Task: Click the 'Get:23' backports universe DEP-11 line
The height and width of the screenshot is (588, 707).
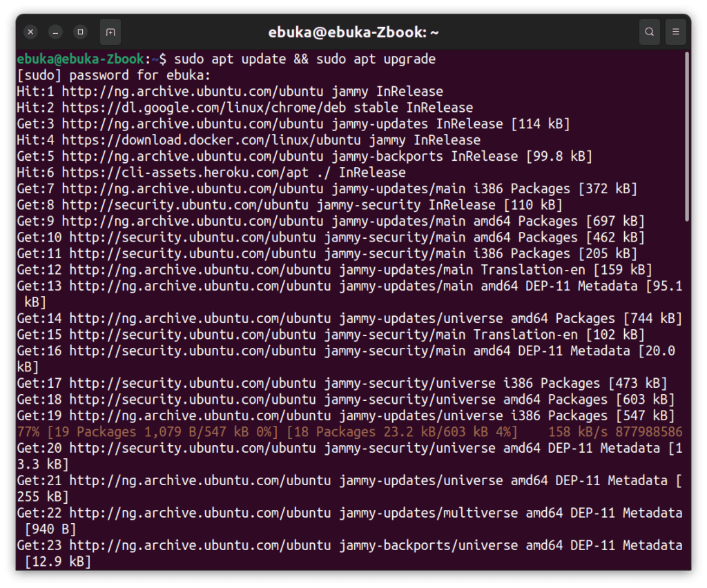Action: click(349, 553)
